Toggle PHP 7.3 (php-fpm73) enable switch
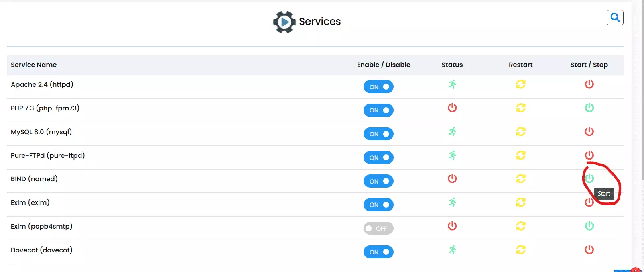 (x=378, y=110)
